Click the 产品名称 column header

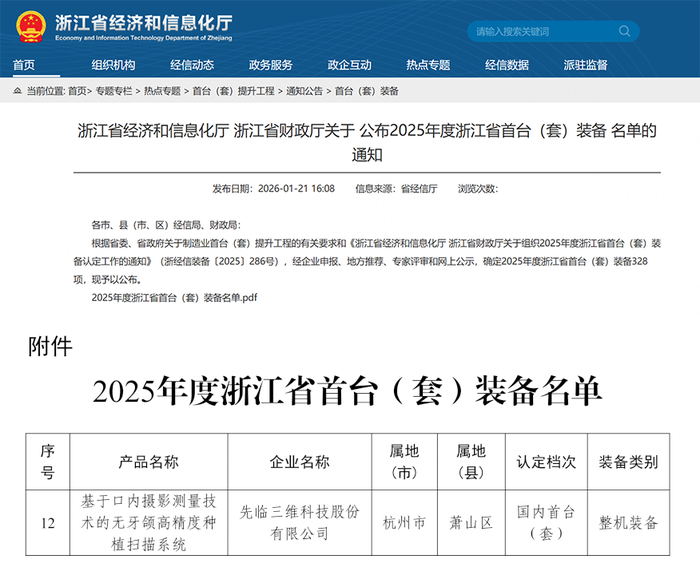(149, 462)
